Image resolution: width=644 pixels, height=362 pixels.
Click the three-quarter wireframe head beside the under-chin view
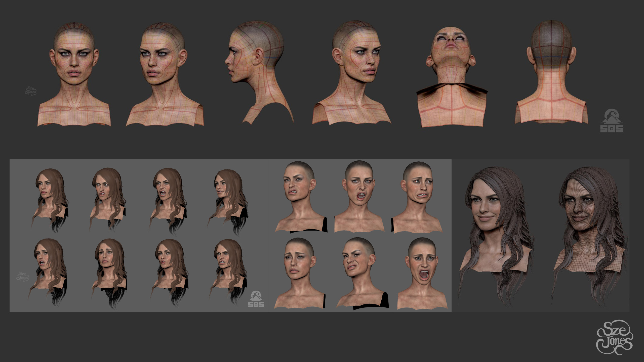[x=352, y=73]
